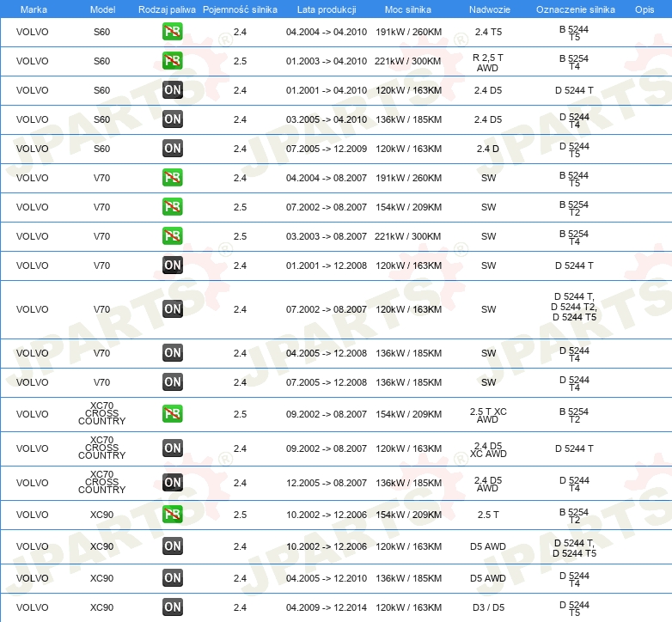Click body cell 'R 2,5 T AWD'
Screen dimensions: 672x622
(x=488, y=63)
